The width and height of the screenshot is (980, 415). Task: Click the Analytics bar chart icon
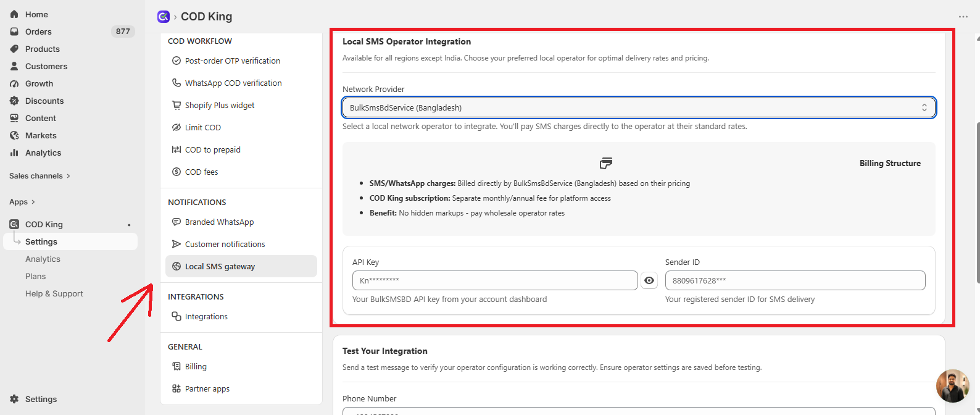14,153
